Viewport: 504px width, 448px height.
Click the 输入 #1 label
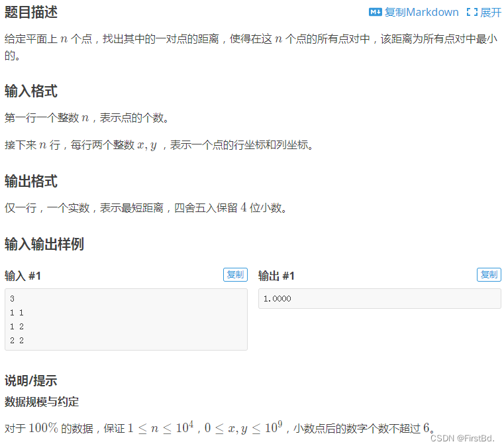(23, 276)
